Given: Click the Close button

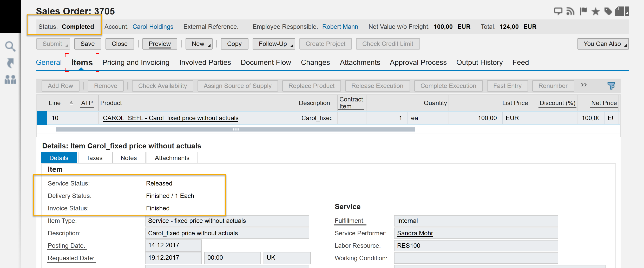Looking at the screenshot, I should [120, 44].
